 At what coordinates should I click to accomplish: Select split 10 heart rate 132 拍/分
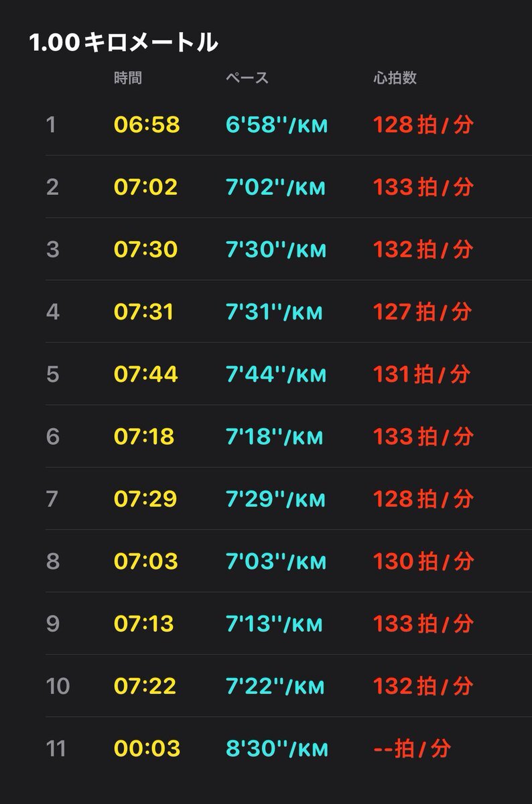tap(423, 685)
